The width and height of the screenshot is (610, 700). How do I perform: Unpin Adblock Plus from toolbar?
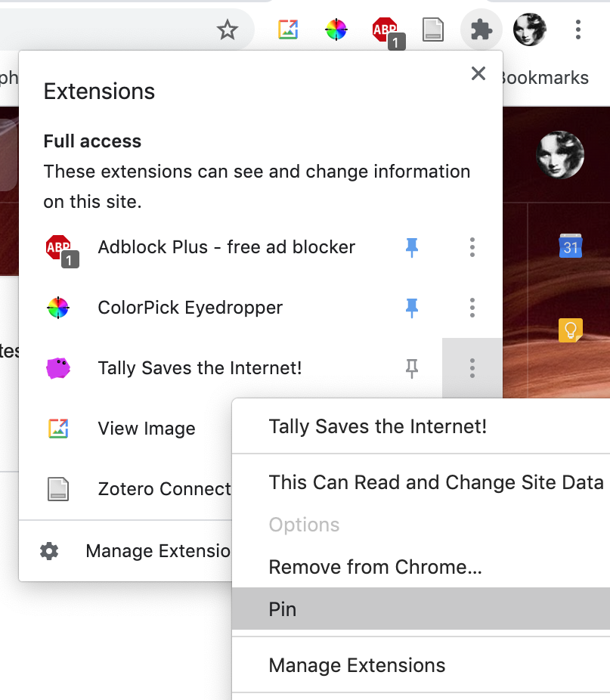tap(412, 247)
